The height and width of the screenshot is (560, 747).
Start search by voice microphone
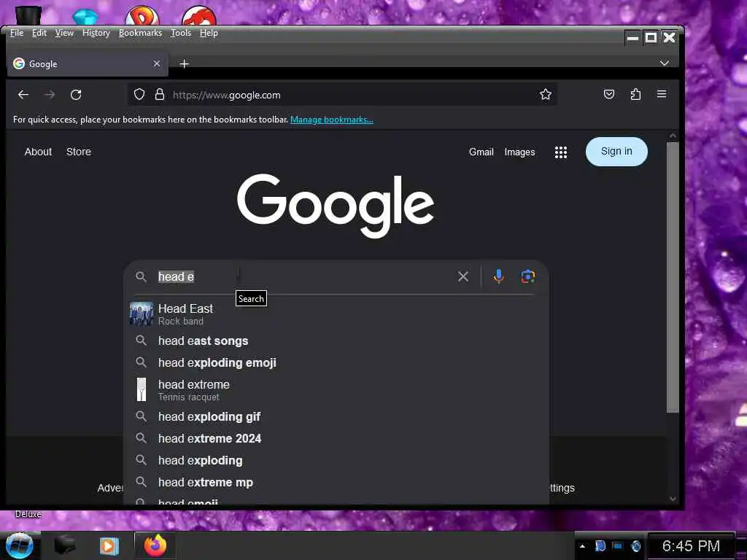[498, 276]
